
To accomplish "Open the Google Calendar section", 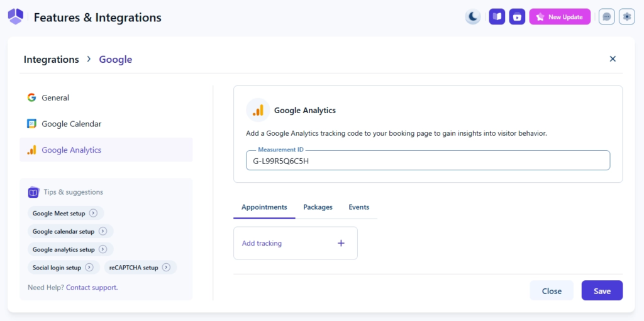I will [x=71, y=124].
